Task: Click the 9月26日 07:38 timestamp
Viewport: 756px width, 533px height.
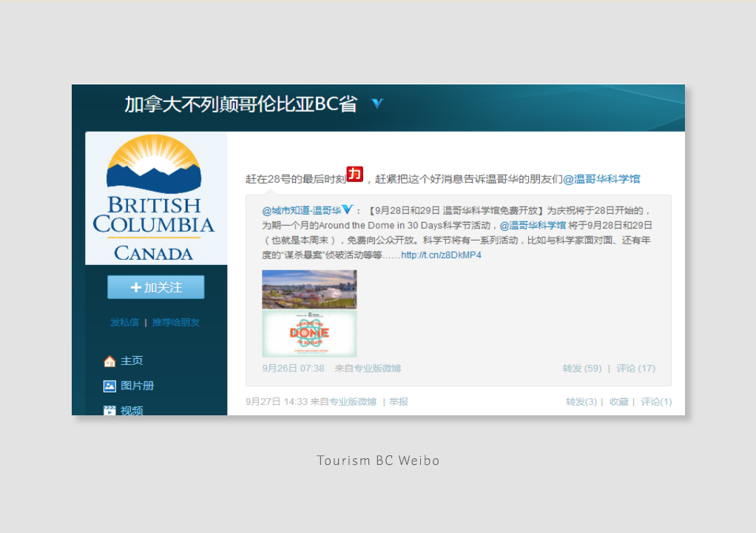Action: 293,369
